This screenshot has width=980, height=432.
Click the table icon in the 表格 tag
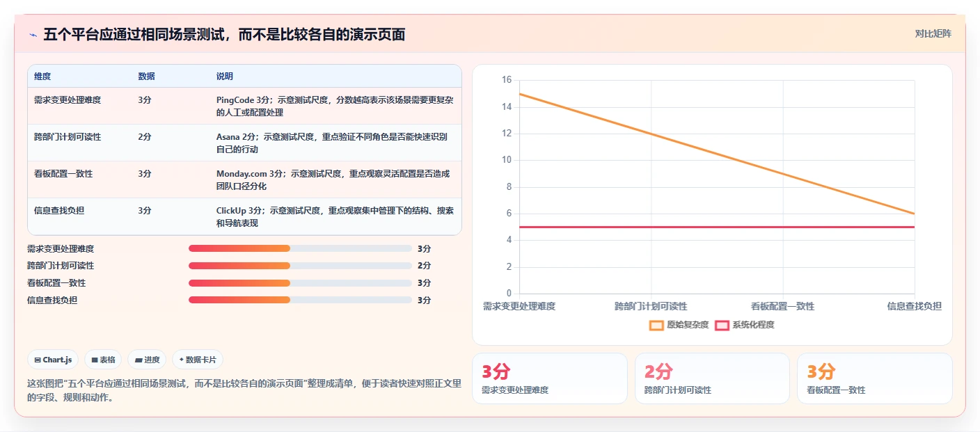tap(95, 360)
